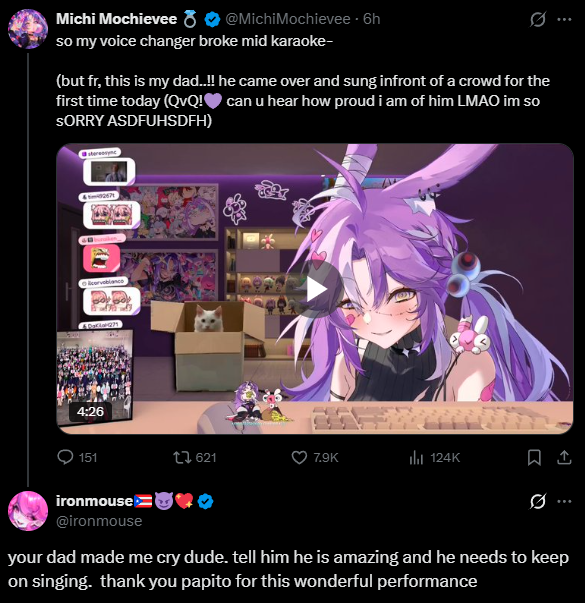The height and width of the screenshot is (603, 585).
Task: Open Michi Mochievee's profile avatar
Action: 28,29
